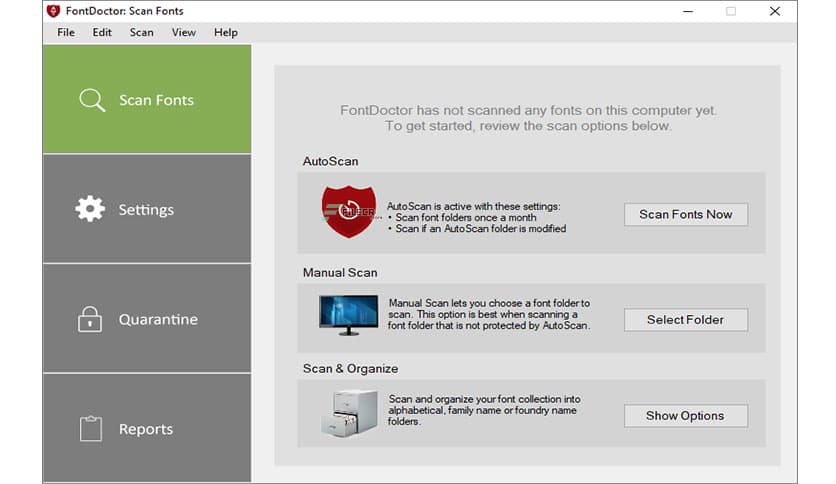
Task: Click the Scan and organize description text
Action: (x=484, y=410)
